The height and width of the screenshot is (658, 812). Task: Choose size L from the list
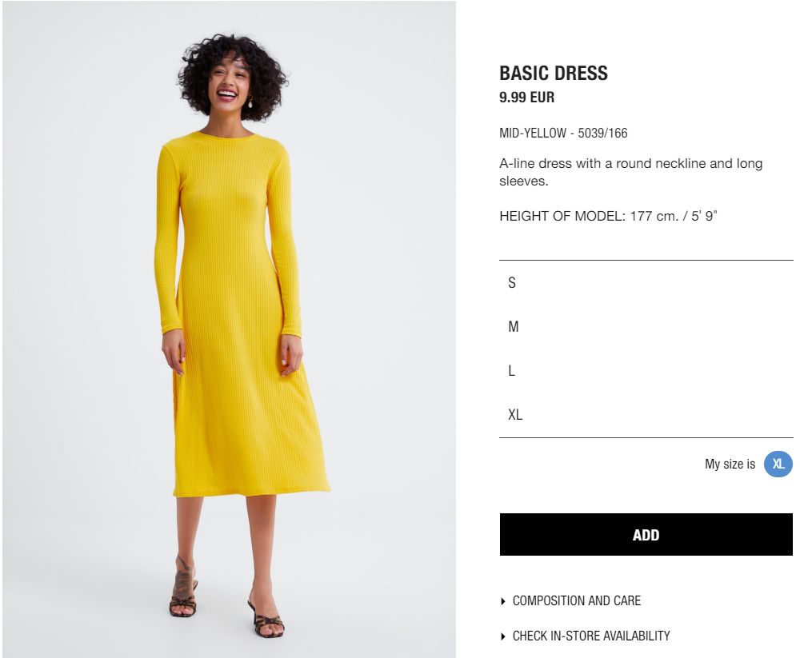646,371
